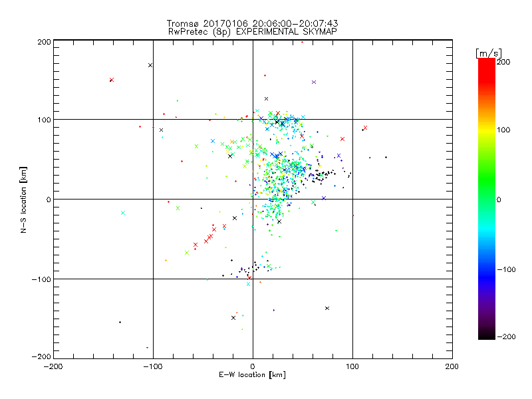Click the x-axis tick label '-100'
Screen dimensions: 532x399
click(x=153, y=366)
